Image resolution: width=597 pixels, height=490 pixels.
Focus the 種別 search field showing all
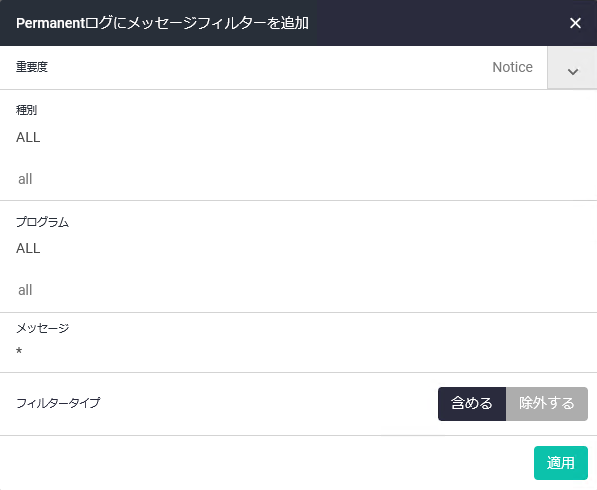[x=298, y=179]
